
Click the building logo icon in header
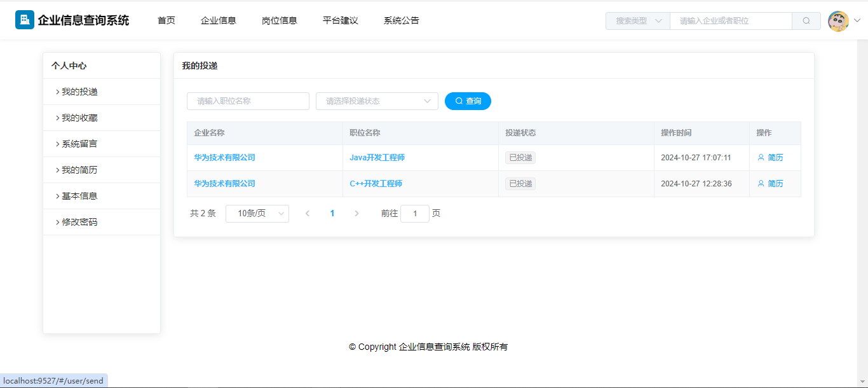pos(25,20)
